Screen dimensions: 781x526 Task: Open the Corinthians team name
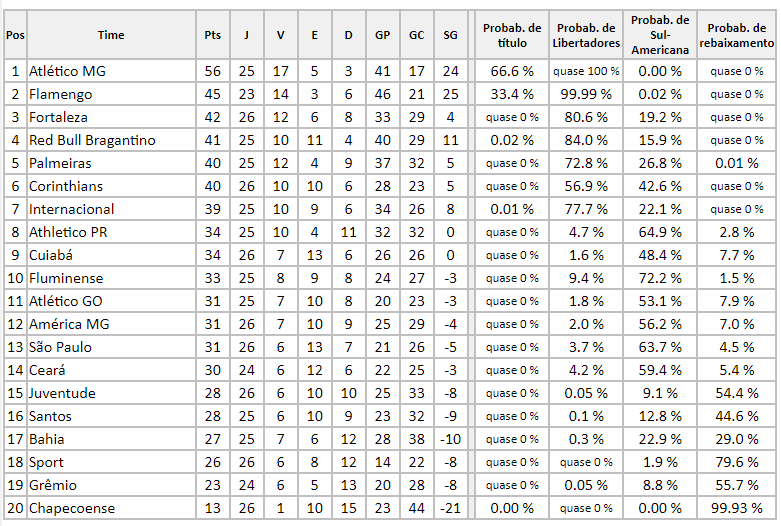[66, 187]
